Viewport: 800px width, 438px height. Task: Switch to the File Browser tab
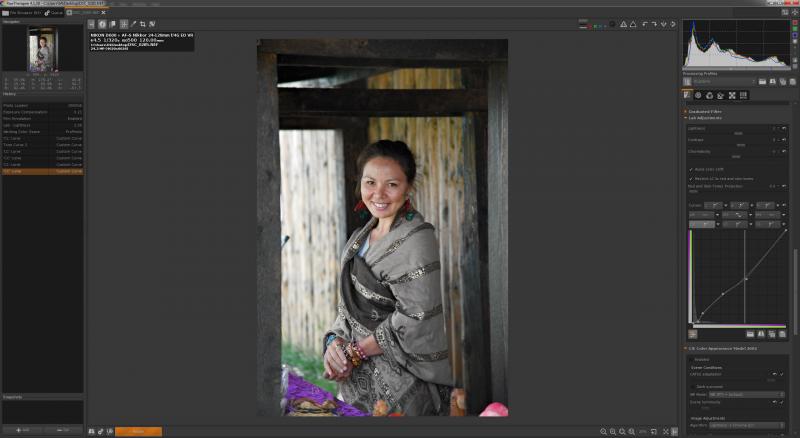(22, 12)
